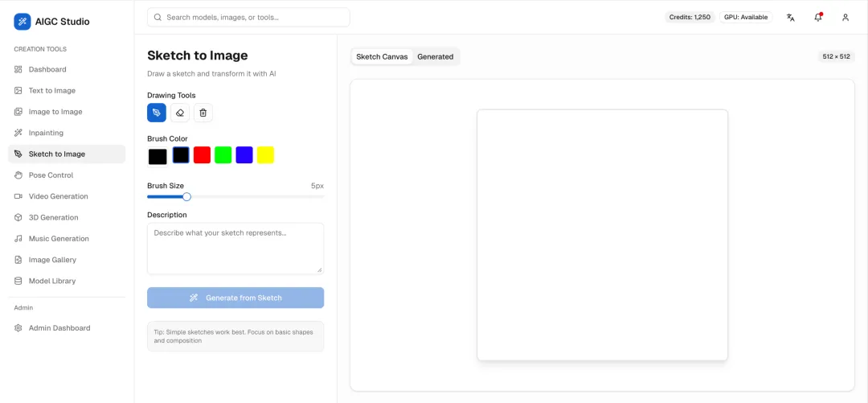This screenshot has height=403, width=868.
Task: Pick the red brush color
Action: [x=202, y=154]
